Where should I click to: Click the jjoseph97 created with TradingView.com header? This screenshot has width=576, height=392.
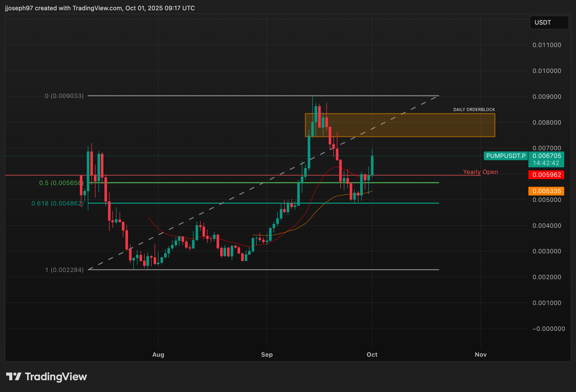click(100, 8)
